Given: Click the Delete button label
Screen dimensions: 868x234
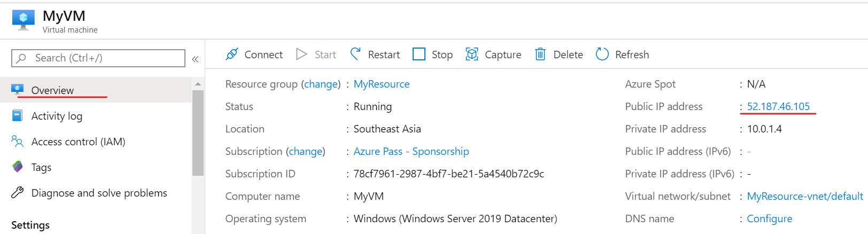Looking at the screenshot, I should tap(568, 54).
